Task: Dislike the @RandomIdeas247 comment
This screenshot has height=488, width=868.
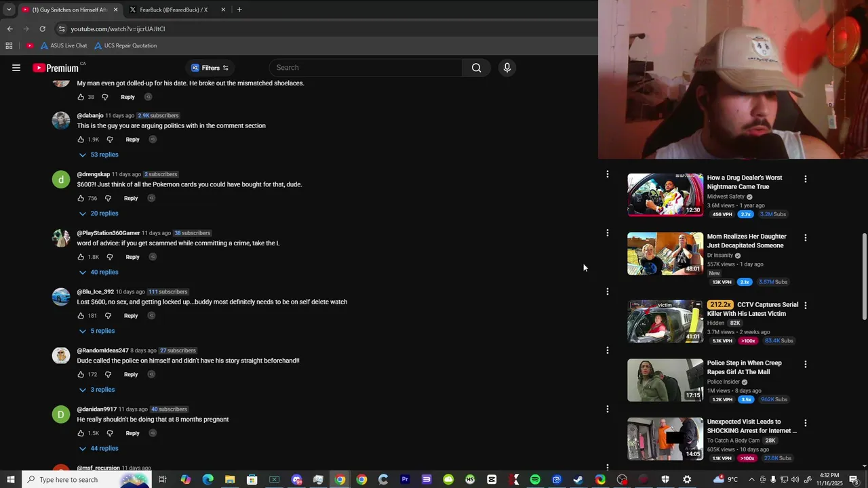Action: (108, 374)
